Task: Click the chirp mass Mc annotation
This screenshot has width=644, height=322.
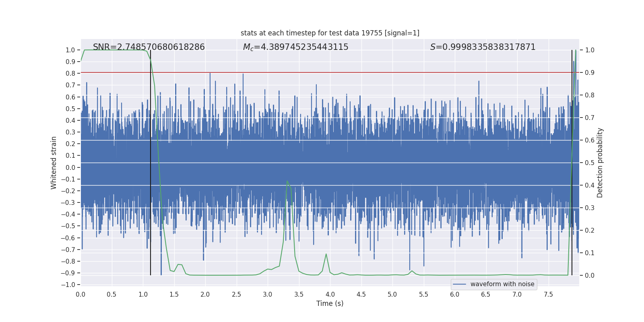Action: pos(295,47)
